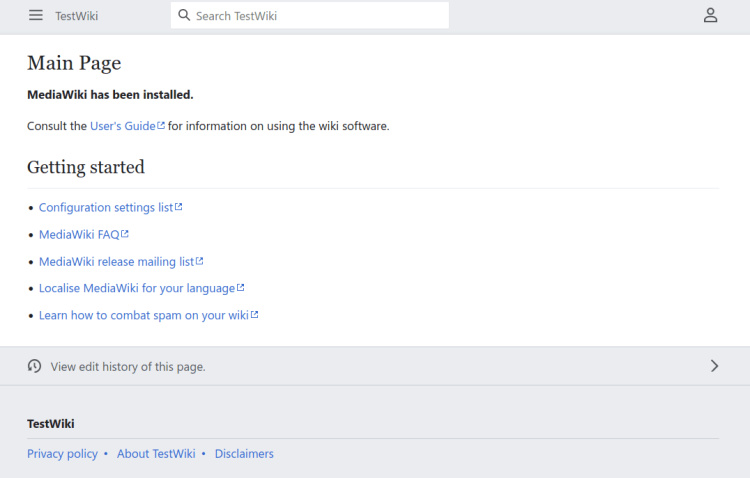Open the Disclaimers footer link

coord(244,454)
